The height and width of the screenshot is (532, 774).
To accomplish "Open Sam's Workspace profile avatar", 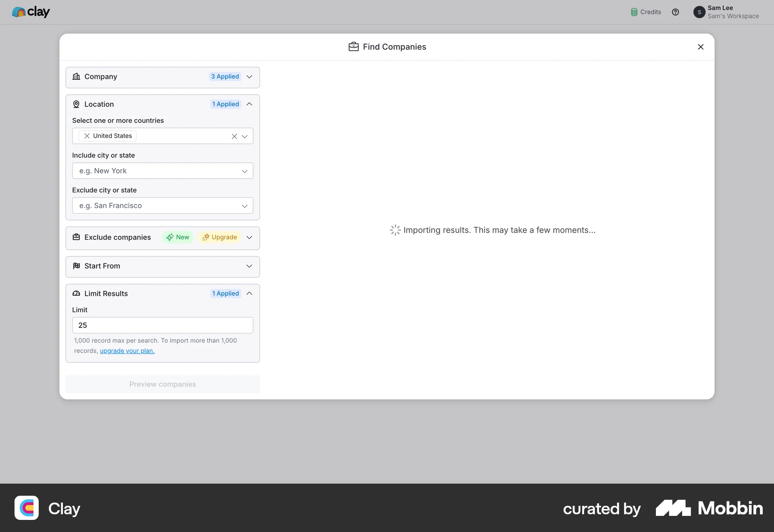I will [699, 12].
